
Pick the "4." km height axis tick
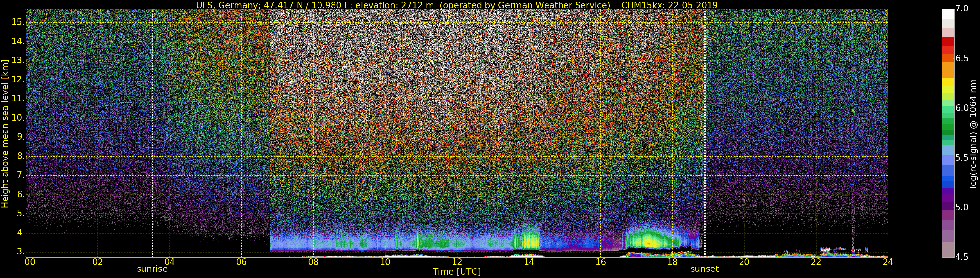[20, 233]
